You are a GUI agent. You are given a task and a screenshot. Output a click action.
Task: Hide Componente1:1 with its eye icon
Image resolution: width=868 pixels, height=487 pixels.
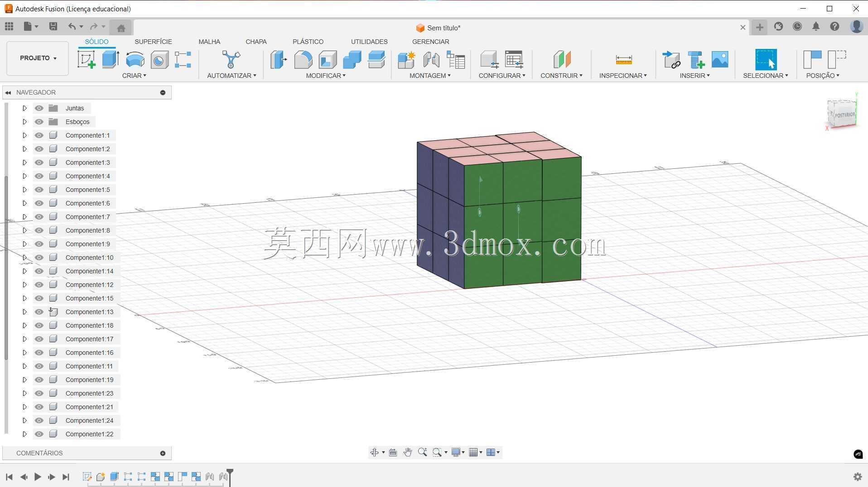coord(39,135)
